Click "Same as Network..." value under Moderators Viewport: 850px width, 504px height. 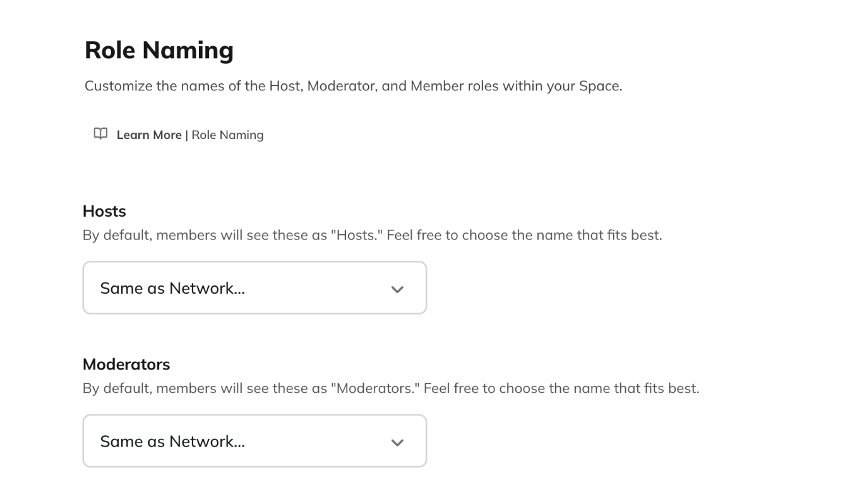pyautogui.click(x=172, y=441)
